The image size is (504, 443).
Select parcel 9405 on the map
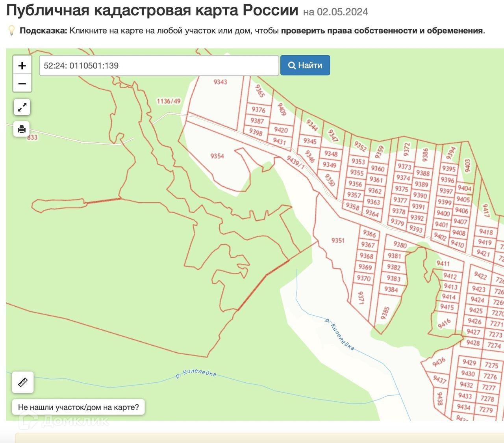tap(463, 199)
